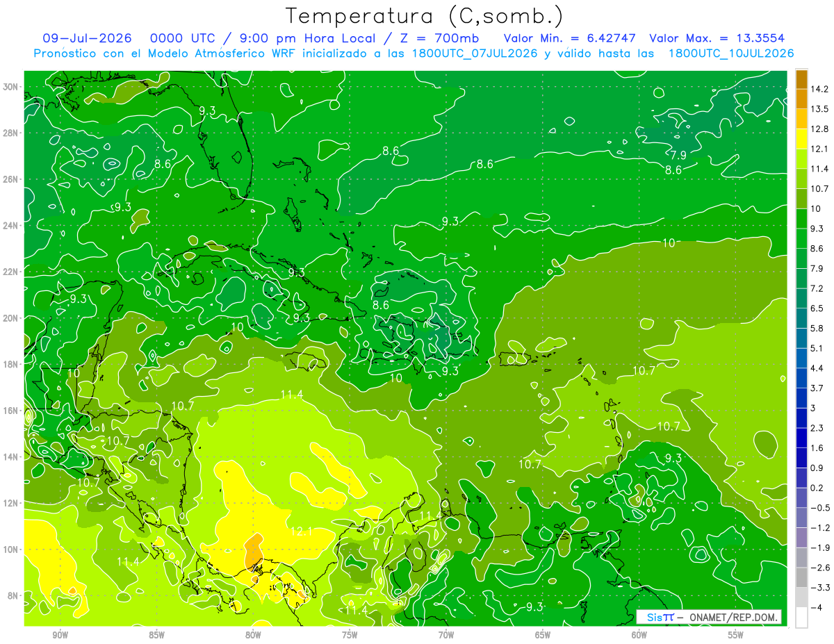The width and height of the screenshot is (834, 644).
Task: Pick the lime swatch between 11.4 and 12.1
Action: tap(801, 159)
